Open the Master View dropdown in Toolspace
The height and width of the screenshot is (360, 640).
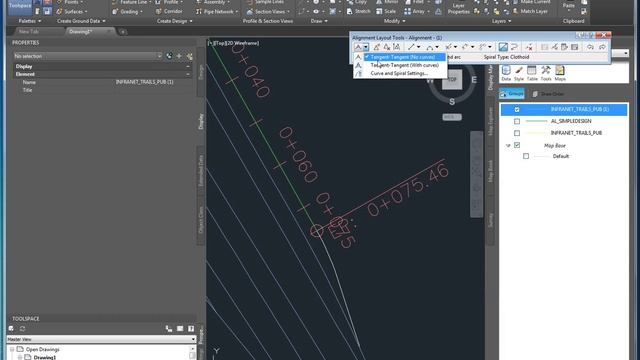101,339
